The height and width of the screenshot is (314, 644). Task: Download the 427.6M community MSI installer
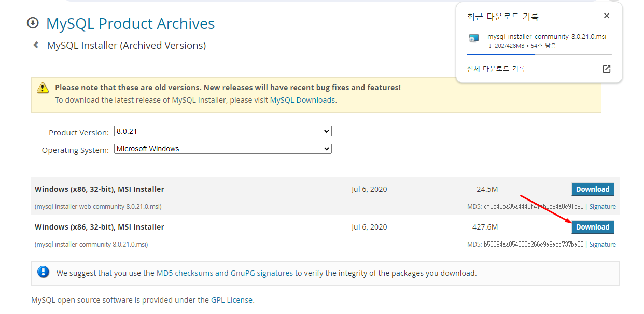pos(592,227)
